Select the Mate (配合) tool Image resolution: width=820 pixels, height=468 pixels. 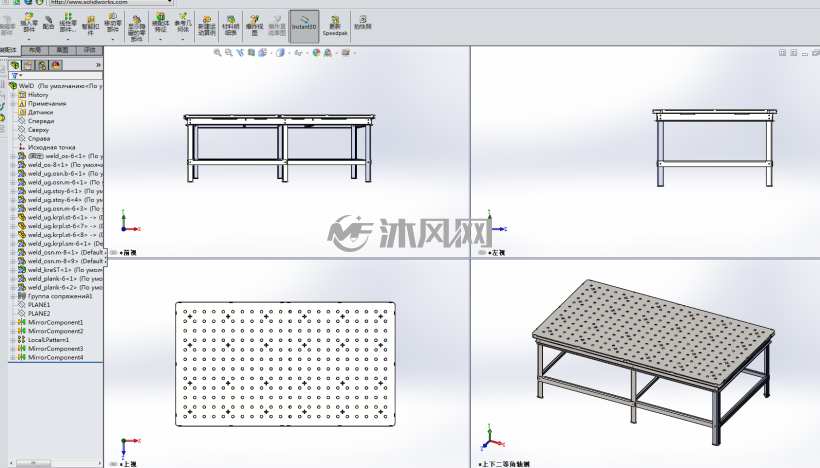click(x=49, y=24)
